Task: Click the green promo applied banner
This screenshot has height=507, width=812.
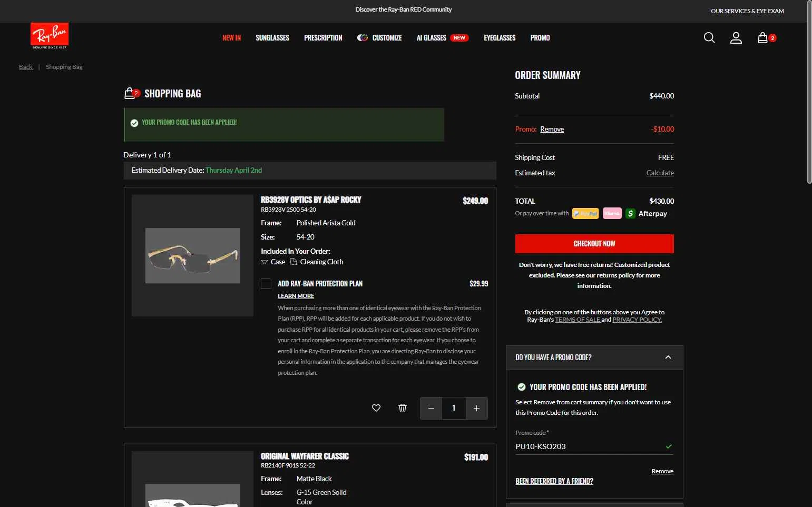Action: (284, 125)
